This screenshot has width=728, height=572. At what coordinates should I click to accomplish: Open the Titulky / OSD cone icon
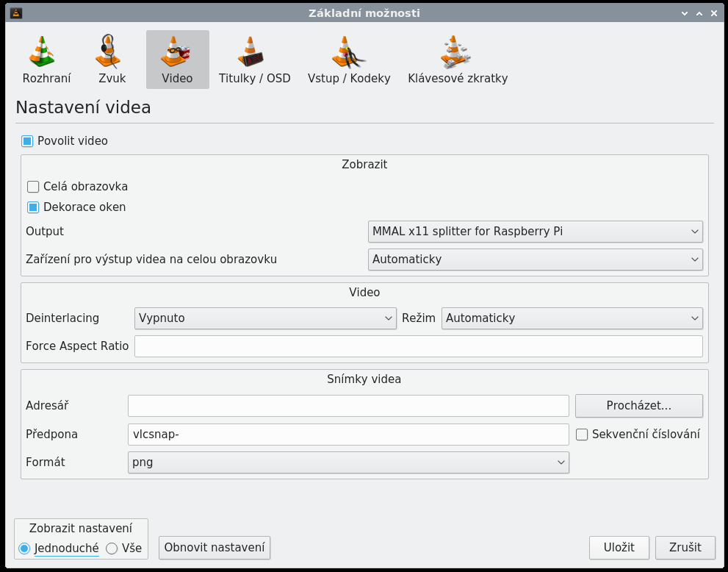coord(251,51)
